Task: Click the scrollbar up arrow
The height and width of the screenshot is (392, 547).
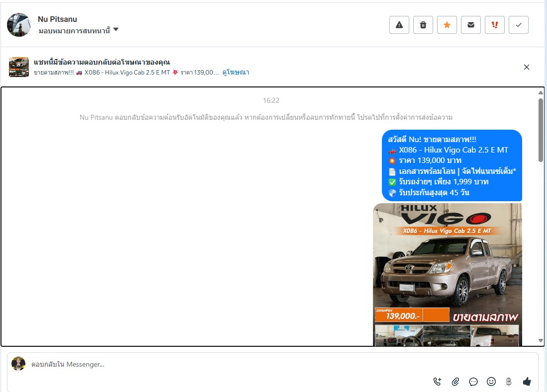Action: coord(541,92)
